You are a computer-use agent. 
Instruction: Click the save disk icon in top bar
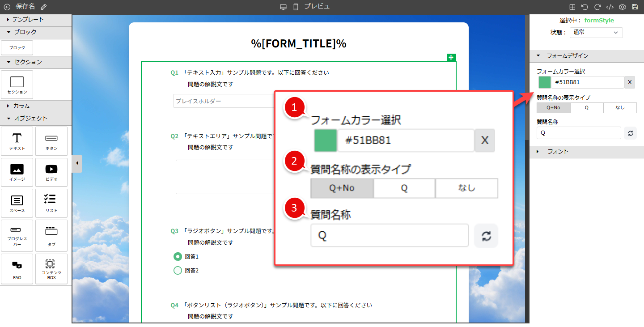click(x=635, y=7)
